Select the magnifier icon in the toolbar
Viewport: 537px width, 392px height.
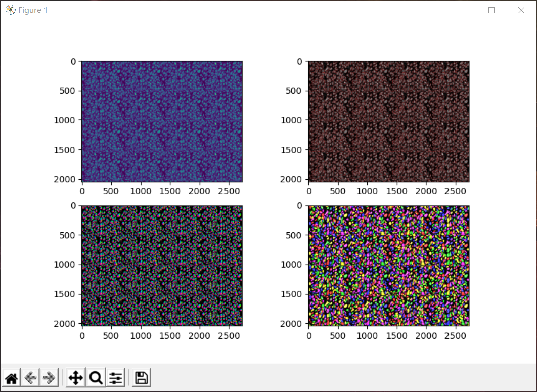click(95, 377)
